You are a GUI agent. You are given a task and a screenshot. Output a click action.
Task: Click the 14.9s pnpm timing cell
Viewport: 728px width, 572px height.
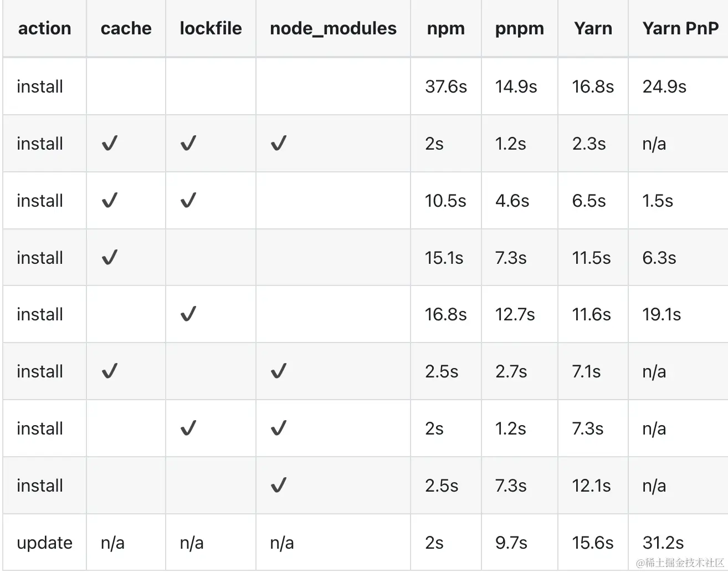click(x=516, y=86)
